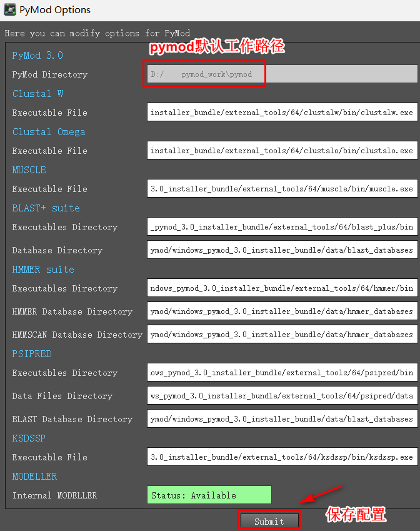Click the Clustal Omega section heading

[49, 132]
